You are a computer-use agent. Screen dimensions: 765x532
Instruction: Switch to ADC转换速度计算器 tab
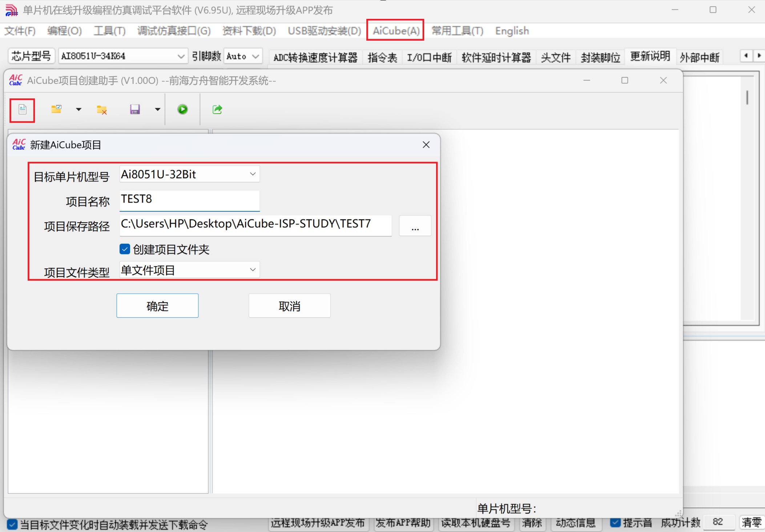click(315, 57)
